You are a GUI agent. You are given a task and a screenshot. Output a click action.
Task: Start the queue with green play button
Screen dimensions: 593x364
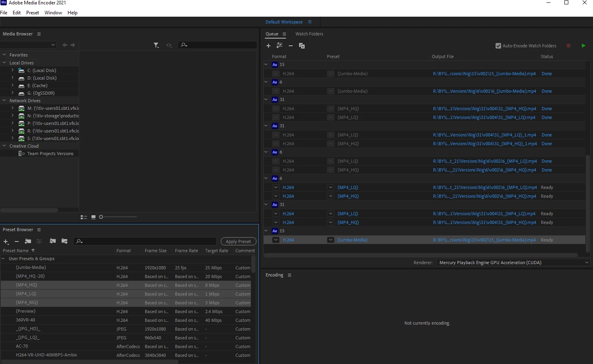pos(583,46)
